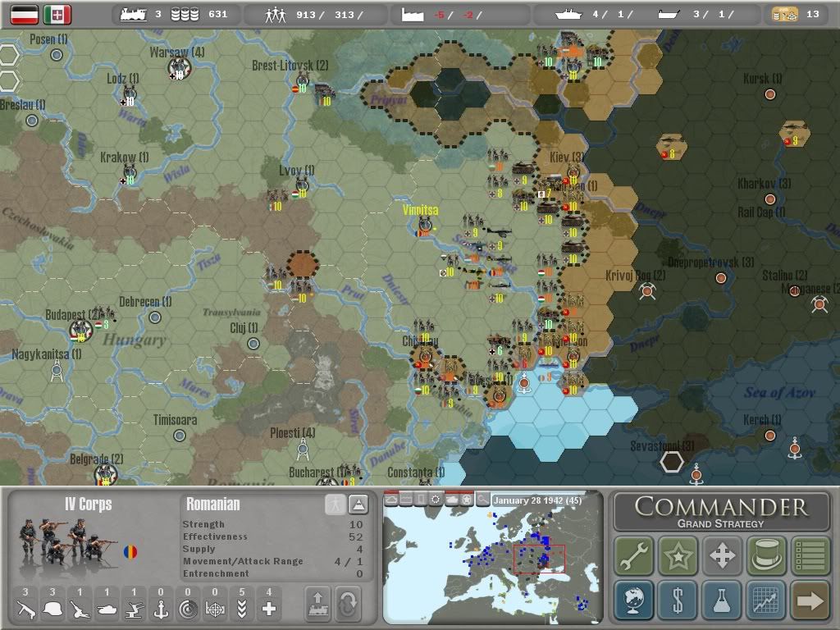This screenshot has height=630, width=840.
Task: Click the arrow end turn button
Action: point(810,600)
